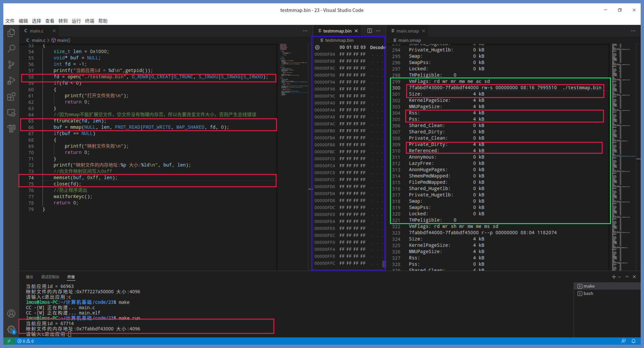Open more actions for the main.smap editor group

(x=633, y=31)
